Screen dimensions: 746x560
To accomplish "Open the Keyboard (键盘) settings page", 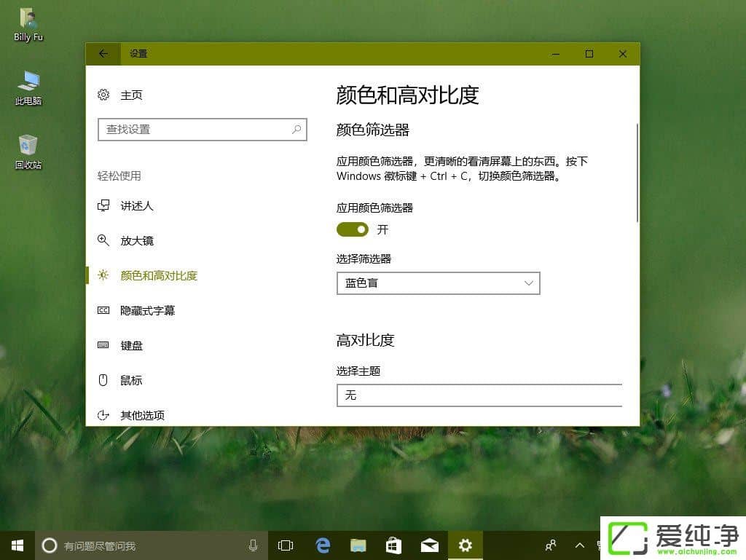I will pyautogui.click(x=132, y=345).
